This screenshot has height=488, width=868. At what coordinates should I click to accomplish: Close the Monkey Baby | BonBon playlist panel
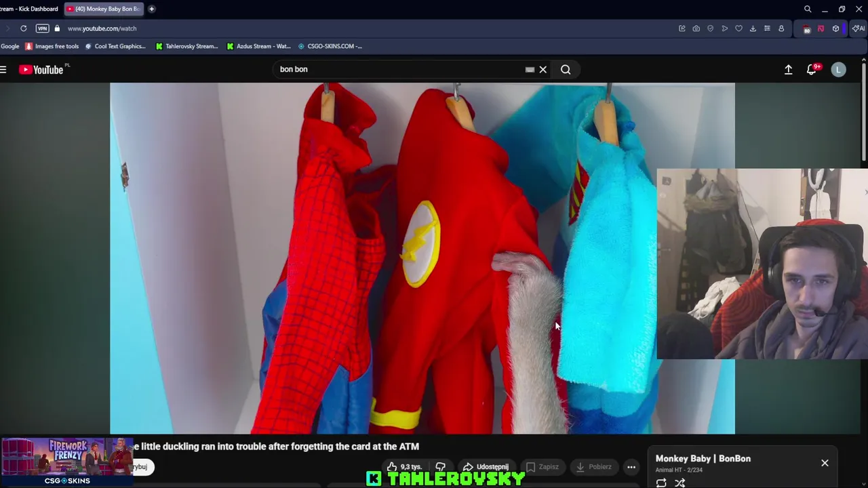click(x=825, y=463)
